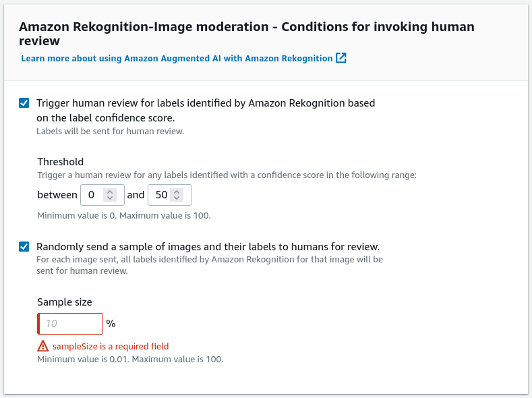This screenshot has width=532, height=398.
Task: Click the Sample size label
Action: coord(65,302)
